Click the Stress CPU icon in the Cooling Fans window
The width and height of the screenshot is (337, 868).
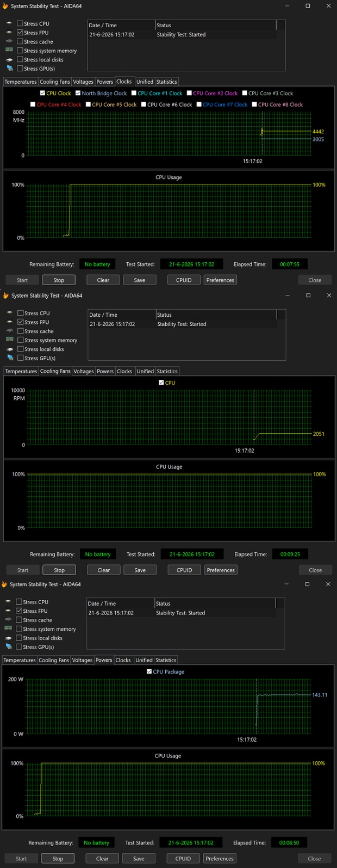(x=10, y=313)
